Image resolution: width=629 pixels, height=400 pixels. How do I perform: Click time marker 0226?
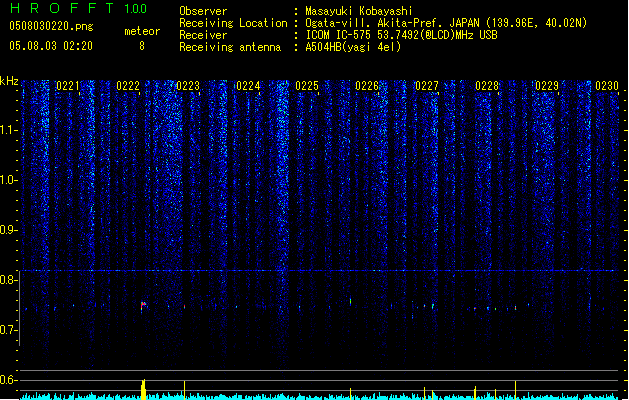point(367,86)
